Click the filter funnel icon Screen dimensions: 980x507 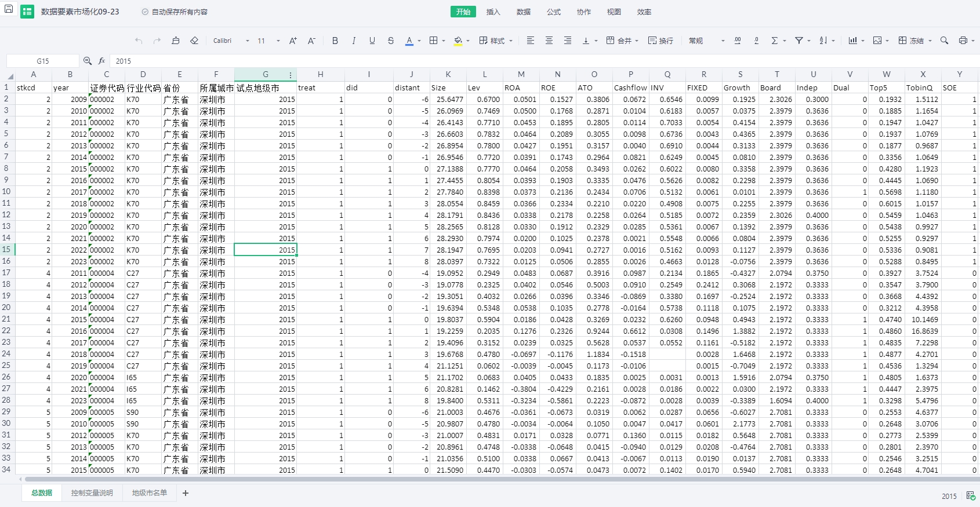[x=799, y=41]
